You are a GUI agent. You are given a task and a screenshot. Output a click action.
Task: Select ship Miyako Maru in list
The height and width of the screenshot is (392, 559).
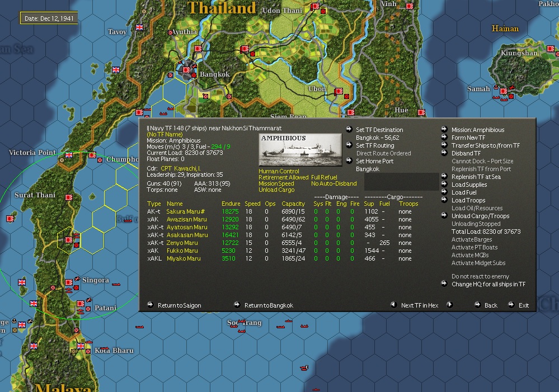[184, 258]
